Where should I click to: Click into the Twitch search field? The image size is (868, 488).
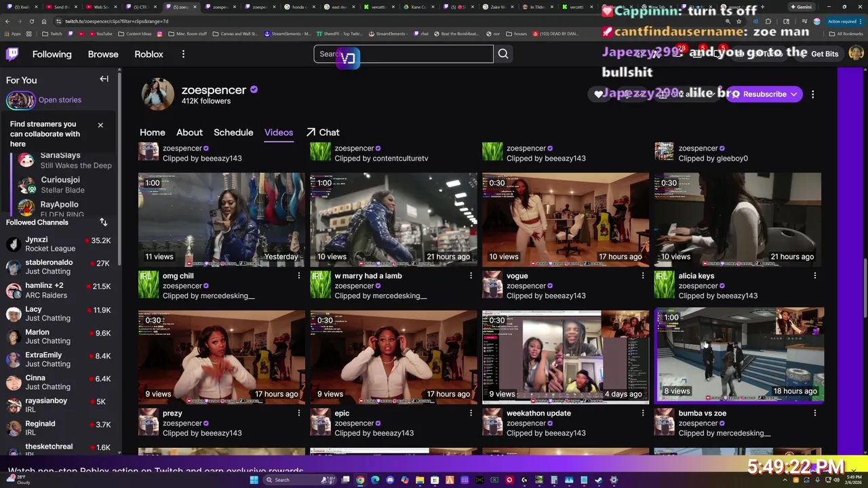click(x=403, y=54)
